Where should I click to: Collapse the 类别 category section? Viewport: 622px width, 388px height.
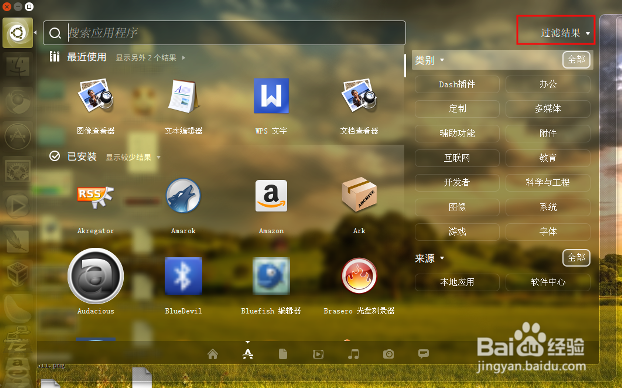pyautogui.click(x=429, y=60)
